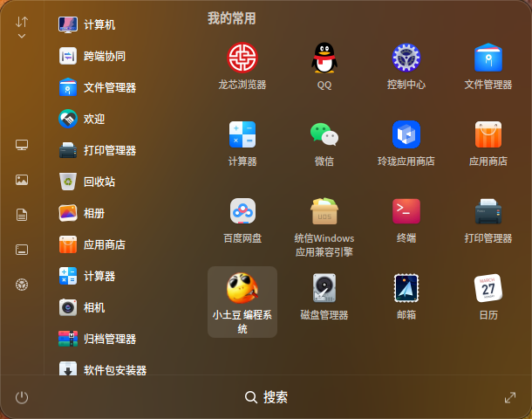The height and width of the screenshot is (419, 532).
Task: Click the pictures sidebar icon
Action: (22, 180)
